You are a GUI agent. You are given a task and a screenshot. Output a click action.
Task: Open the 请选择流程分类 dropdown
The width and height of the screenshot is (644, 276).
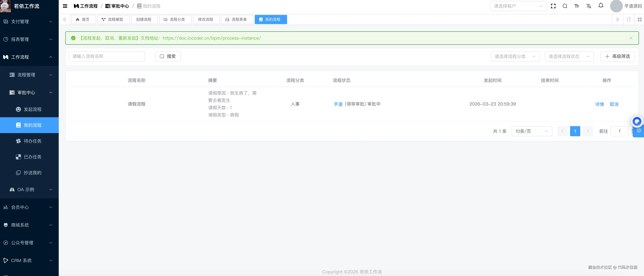pos(515,56)
